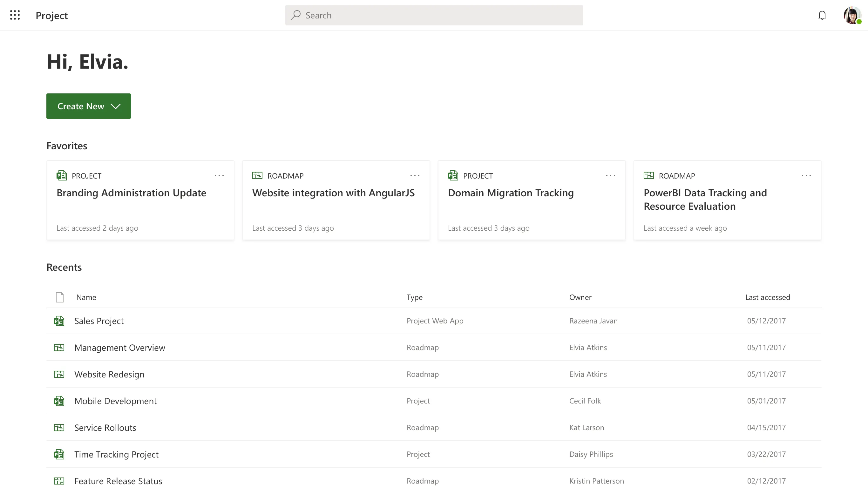Image resolution: width=868 pixels, height=488 pixels.
Task: Click the project icon beside Sales Project
Action: coord(59,321)
